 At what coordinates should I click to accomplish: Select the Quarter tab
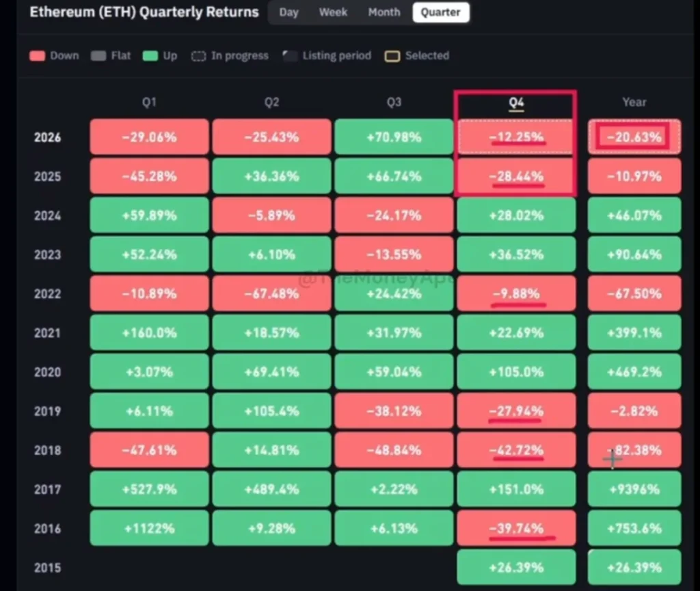coord(441,12)
